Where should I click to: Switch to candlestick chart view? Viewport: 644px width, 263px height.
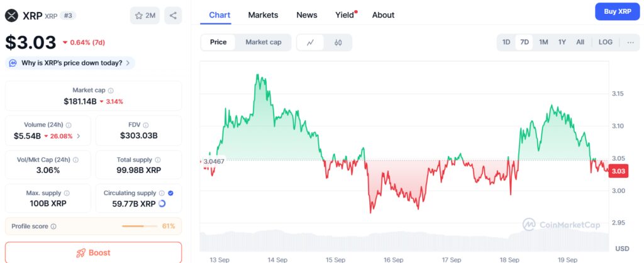tap(338, 43)
